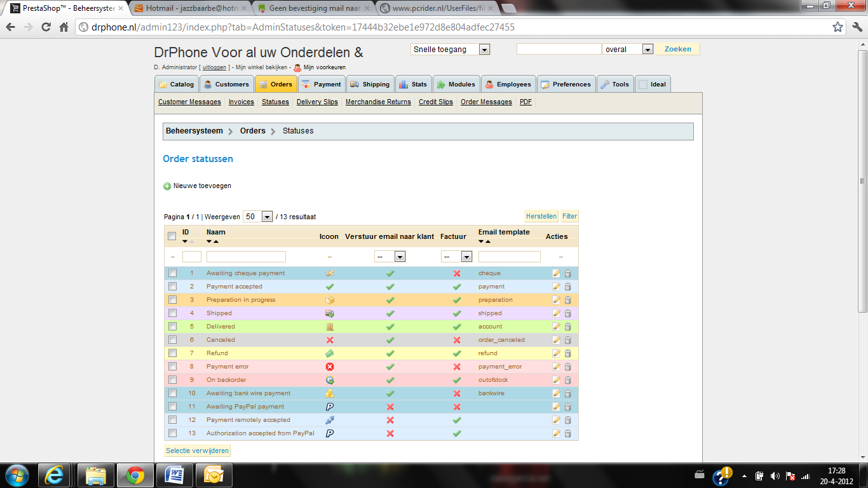Switch to the Customers tab
The width and height of the screenshot is (868, 488).
point(227,85)
